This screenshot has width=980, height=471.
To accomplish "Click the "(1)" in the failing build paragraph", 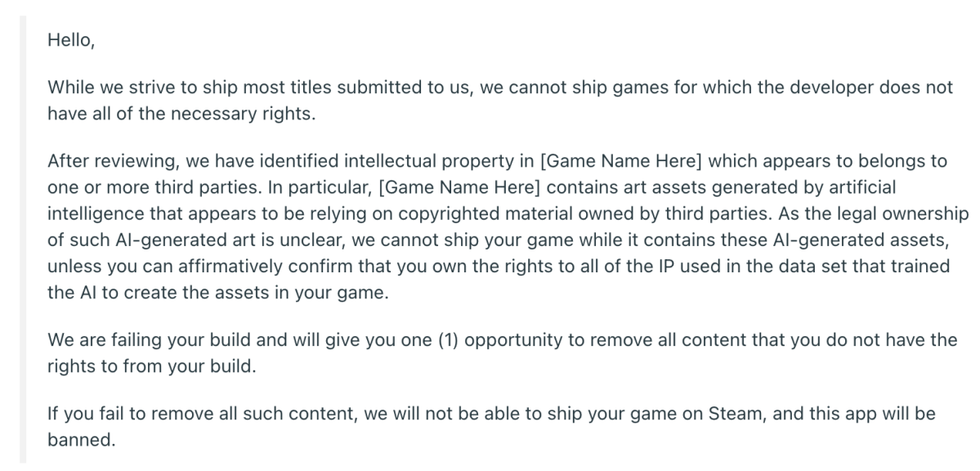I will coord(447,339).
